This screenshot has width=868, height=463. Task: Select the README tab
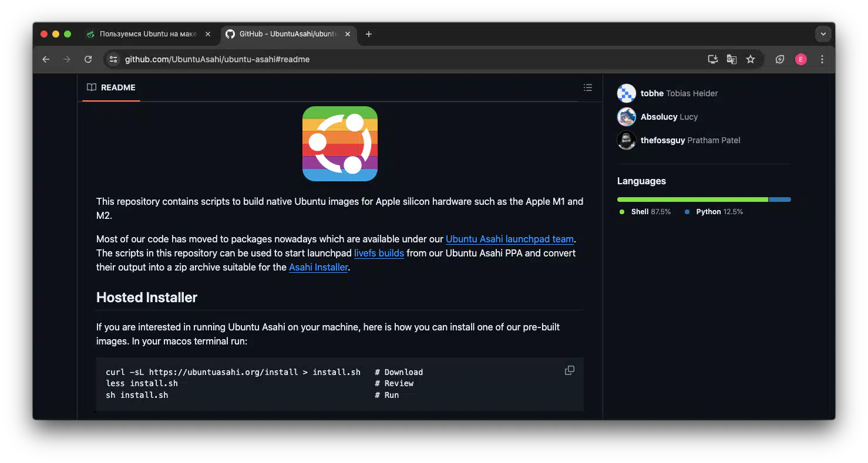coord(111,87)
